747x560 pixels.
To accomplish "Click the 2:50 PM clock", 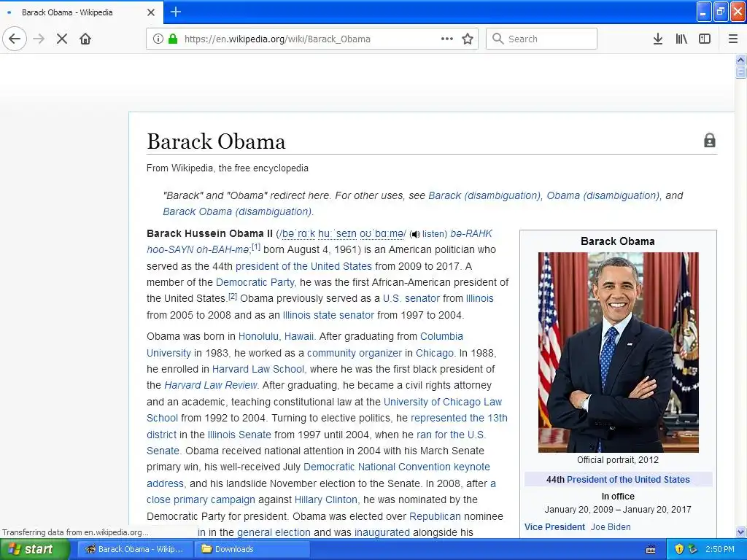I will 720,549.
